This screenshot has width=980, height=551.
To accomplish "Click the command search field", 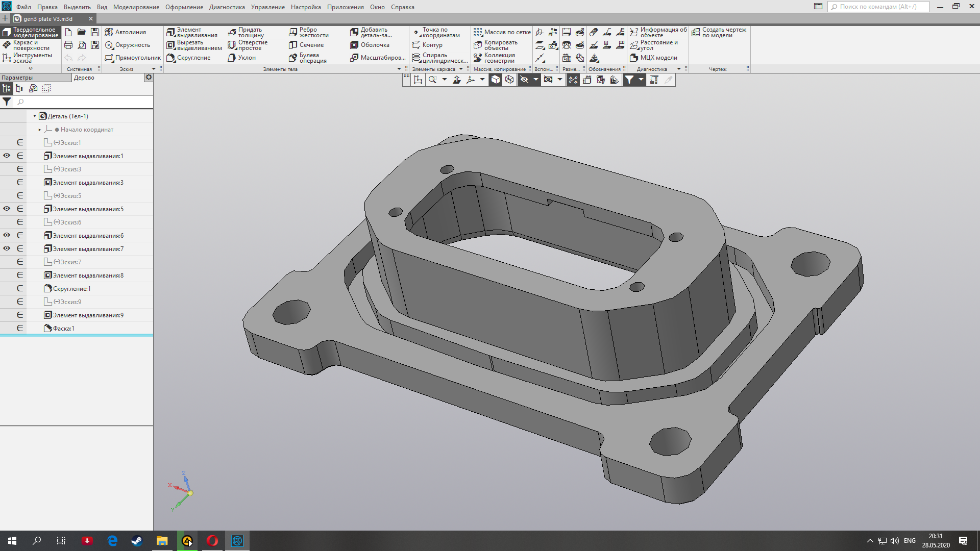I will (878, 7).
